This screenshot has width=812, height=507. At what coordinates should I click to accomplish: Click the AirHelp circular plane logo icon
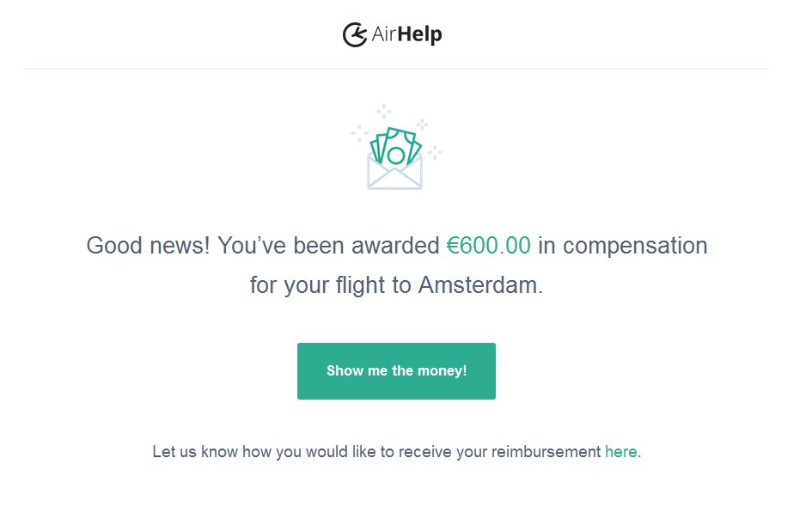click(x=355, y=34)
